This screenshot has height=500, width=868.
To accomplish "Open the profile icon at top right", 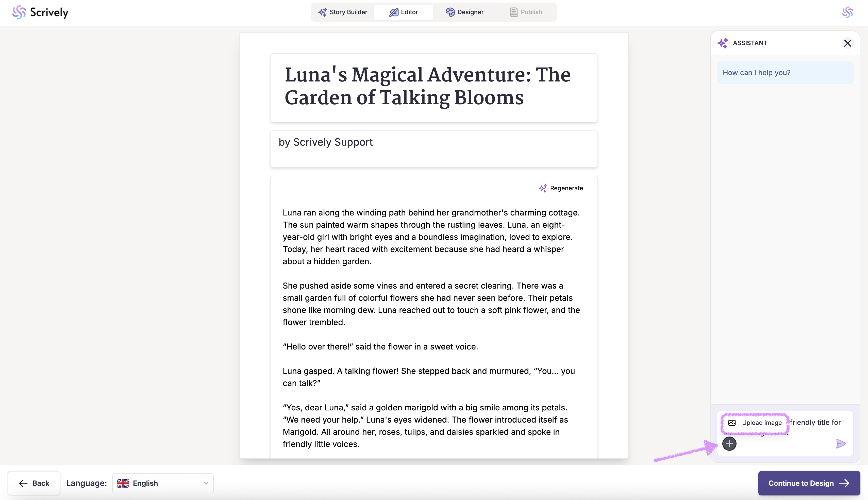I will point(847,12).
